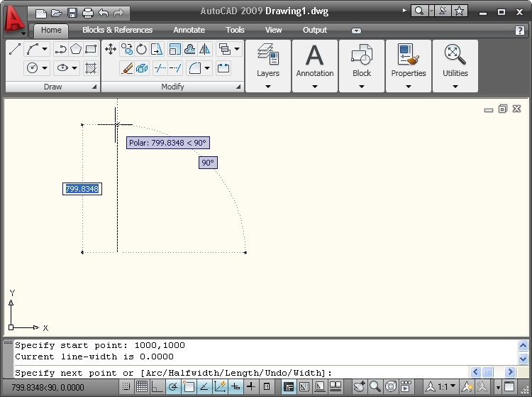Toggle Polar Tracking in status bar
Screen dimensions: 532x397
pos(173,386)
